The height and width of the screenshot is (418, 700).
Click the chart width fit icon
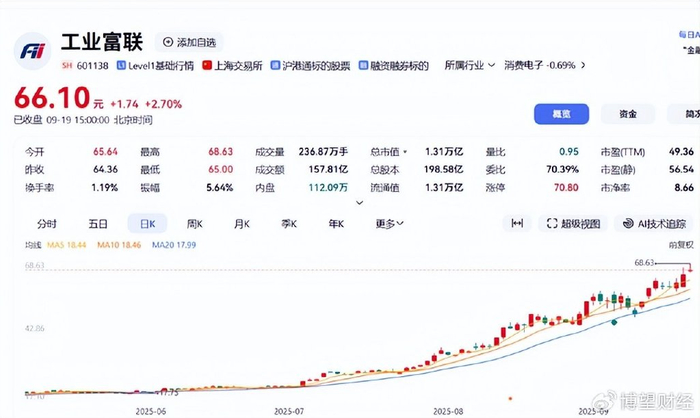tap(517, 223)
